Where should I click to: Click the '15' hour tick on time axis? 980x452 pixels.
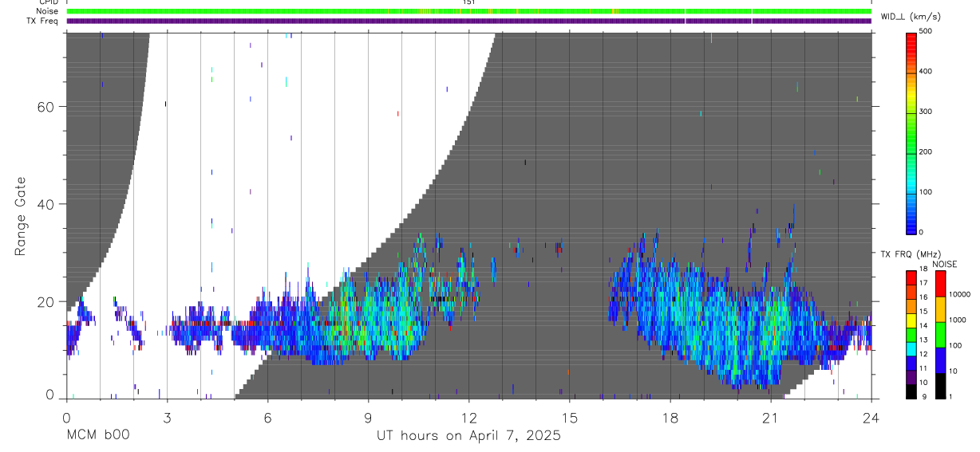pyautogui.click(x=570, y=417)
